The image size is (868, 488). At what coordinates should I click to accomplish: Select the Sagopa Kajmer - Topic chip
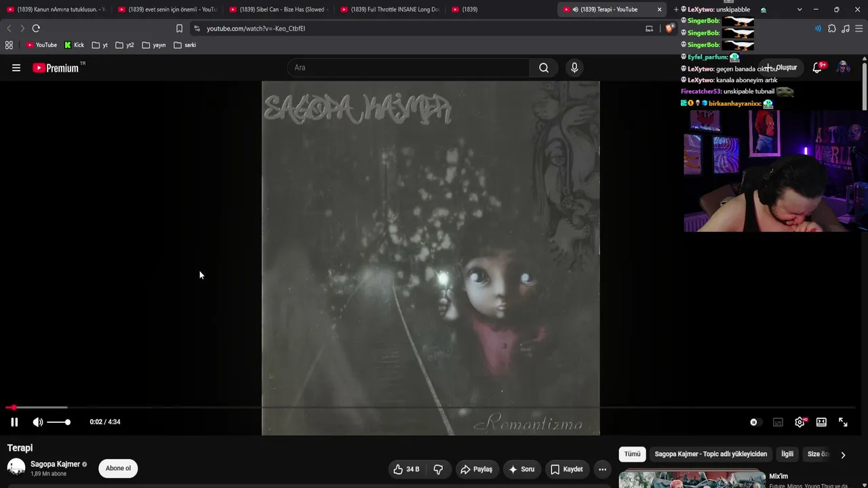[x=711, y=454]
